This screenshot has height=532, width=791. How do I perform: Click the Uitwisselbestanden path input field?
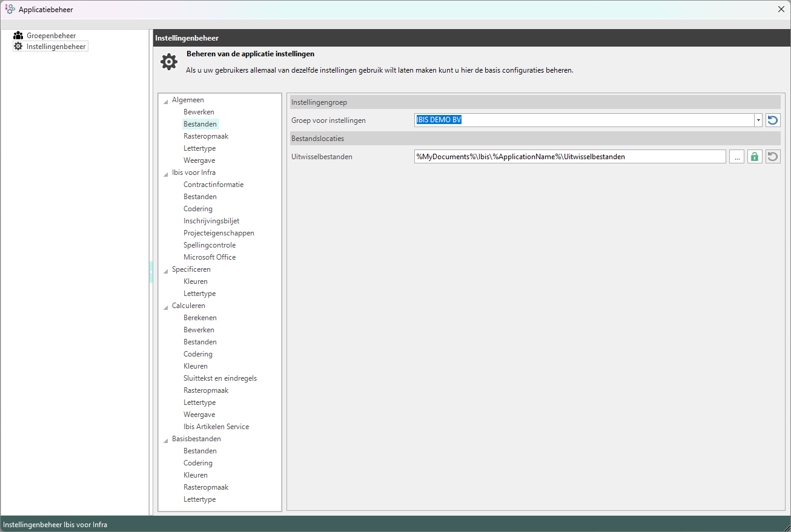point(569,157)
